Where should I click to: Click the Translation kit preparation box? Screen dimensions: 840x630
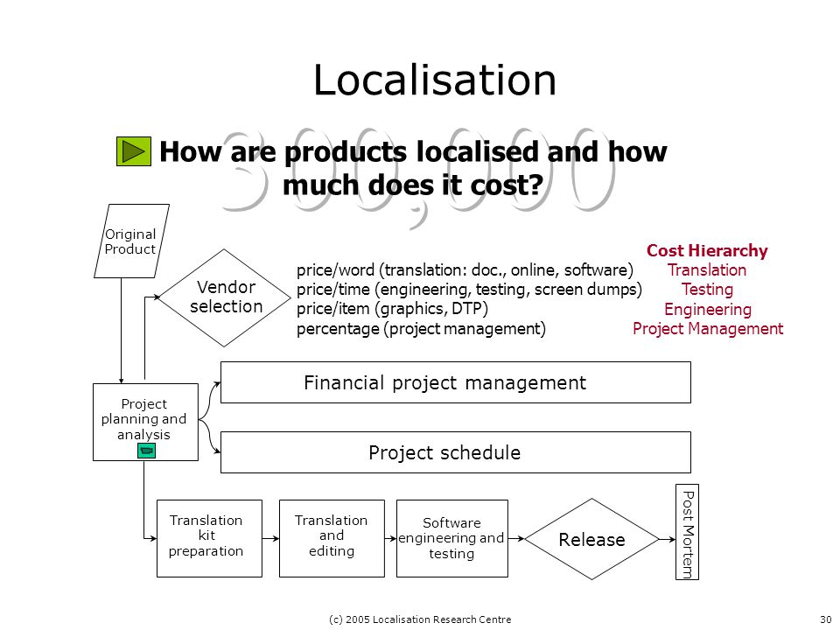coord(209,538)
